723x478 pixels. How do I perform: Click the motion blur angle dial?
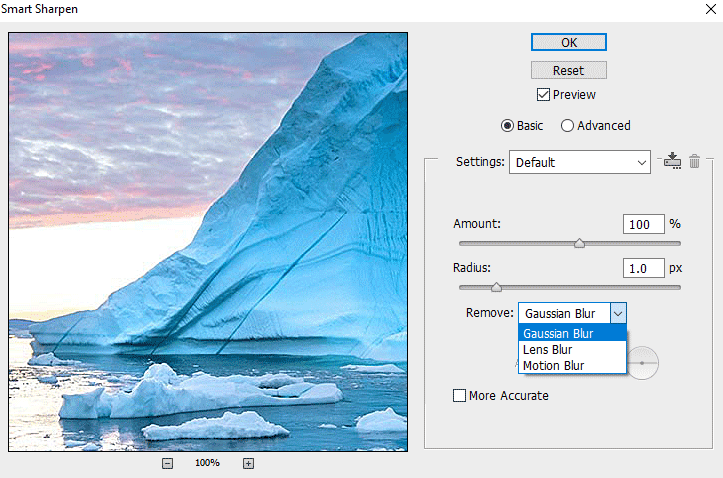coord(643,363)
